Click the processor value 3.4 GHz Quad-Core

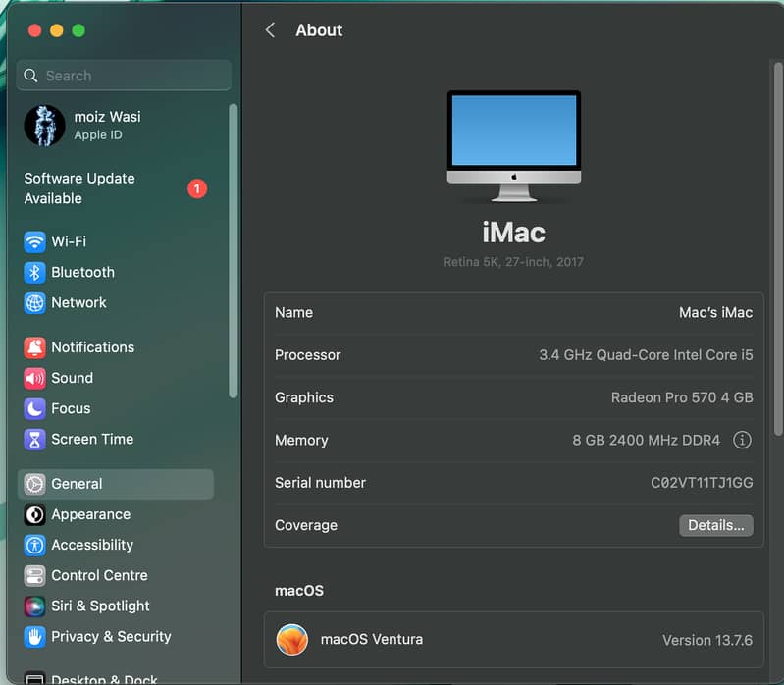646,355
